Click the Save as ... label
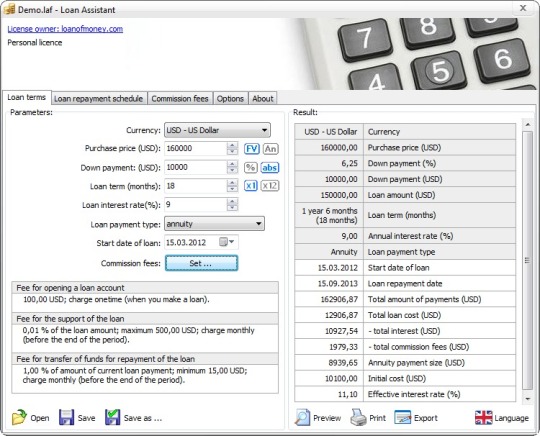Viewport: 540px width, 436px height. click(x=143, y=418)
